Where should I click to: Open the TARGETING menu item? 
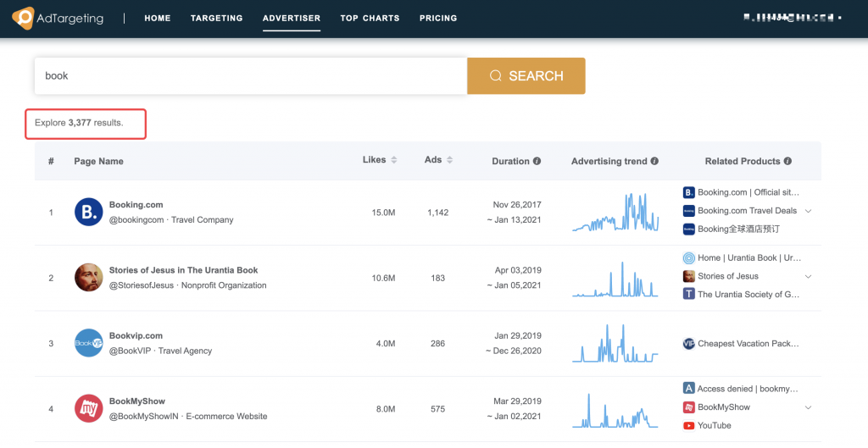pos(216,19)
